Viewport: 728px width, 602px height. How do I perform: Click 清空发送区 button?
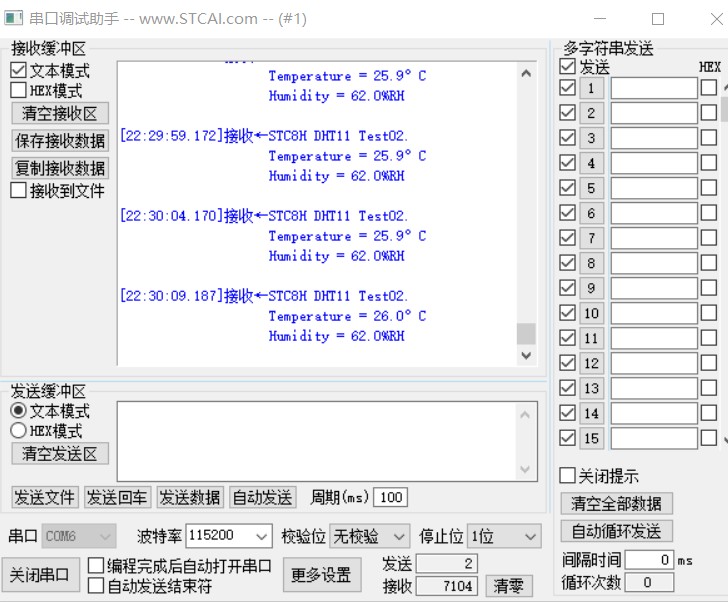point(60,453)
